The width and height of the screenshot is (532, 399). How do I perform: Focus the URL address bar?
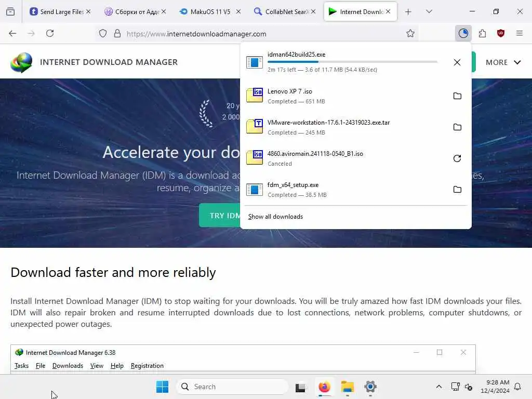click(x=258, y=34)
